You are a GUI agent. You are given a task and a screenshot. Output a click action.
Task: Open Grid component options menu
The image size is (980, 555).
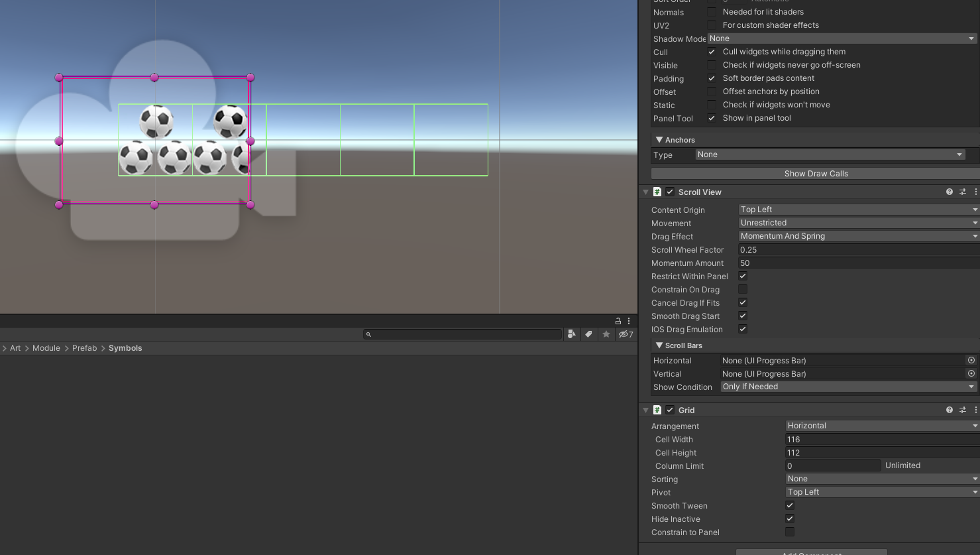tap(975, 410)
